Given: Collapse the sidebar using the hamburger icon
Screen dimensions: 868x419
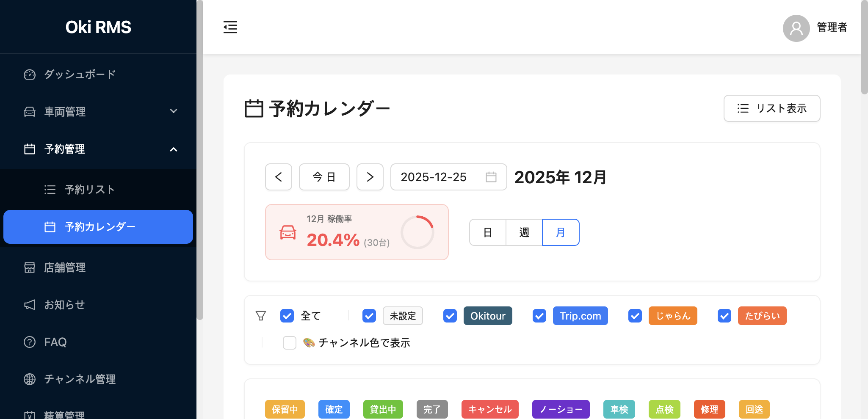Looking at the screenshot, I should point(230,27).
